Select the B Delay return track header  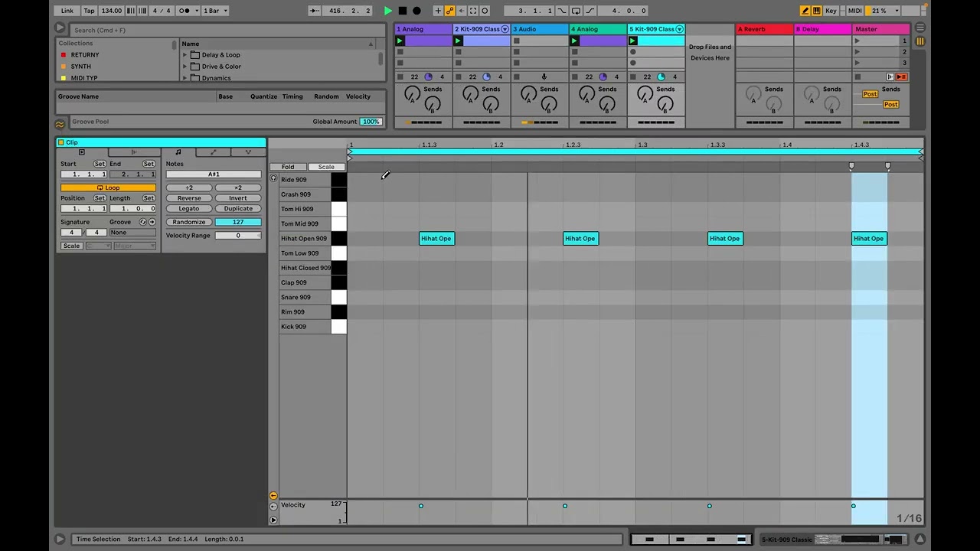tap(822, 29)
